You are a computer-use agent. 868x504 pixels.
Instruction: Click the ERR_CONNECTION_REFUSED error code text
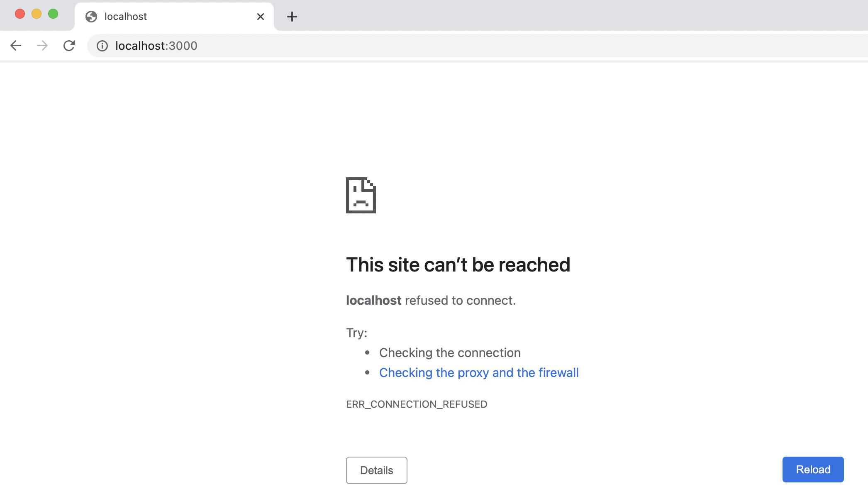pos(417,404)
